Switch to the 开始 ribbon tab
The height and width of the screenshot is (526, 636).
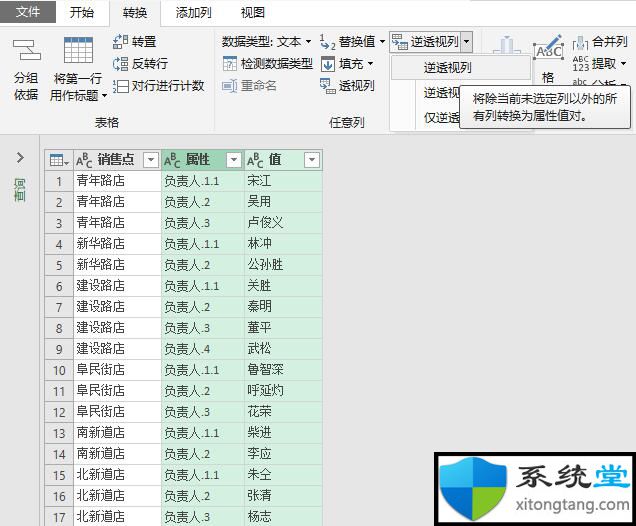82,13
